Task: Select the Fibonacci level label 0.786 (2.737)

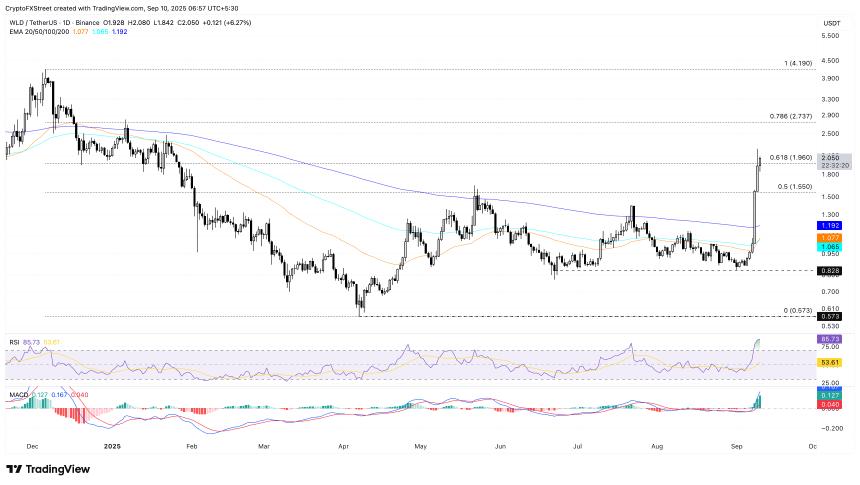Action: pyautogui.click(x=791, y=116)
